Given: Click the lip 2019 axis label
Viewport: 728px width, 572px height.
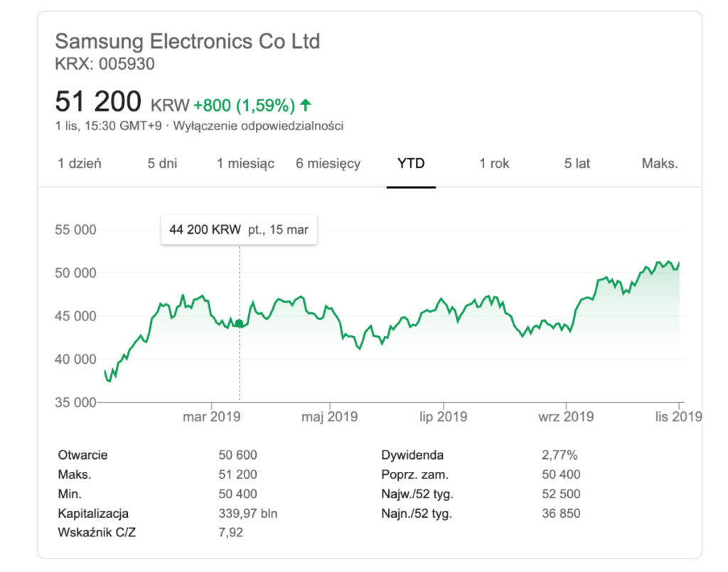Looking at the screenshot, I should pos(444,416).
